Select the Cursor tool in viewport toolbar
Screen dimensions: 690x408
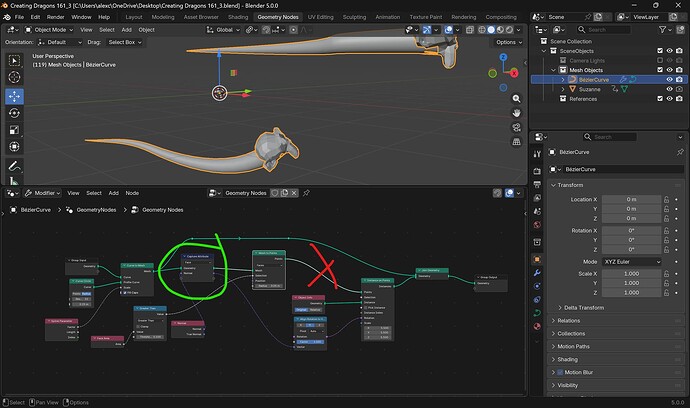pyautogui.click(x=15, y=78)
